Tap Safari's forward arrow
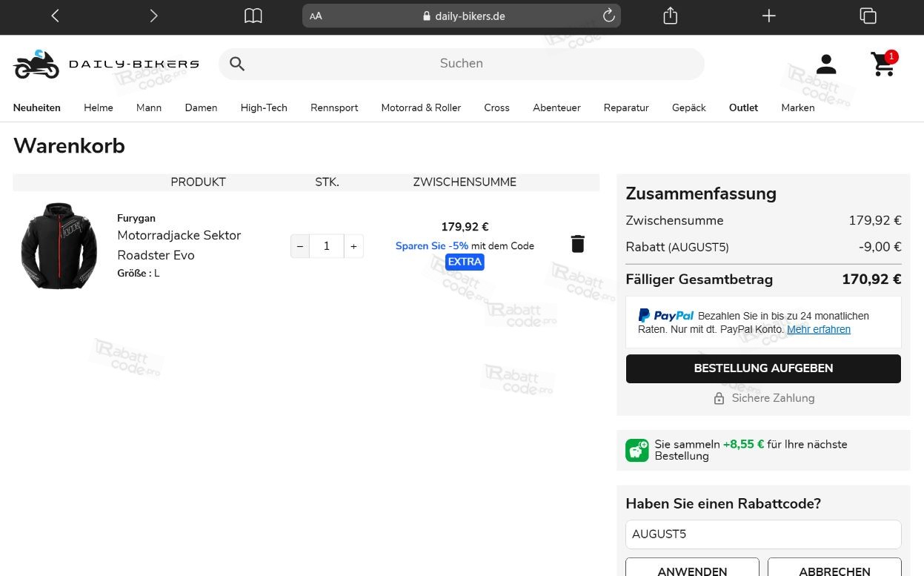Screen dimensions: 924x576 153,16
